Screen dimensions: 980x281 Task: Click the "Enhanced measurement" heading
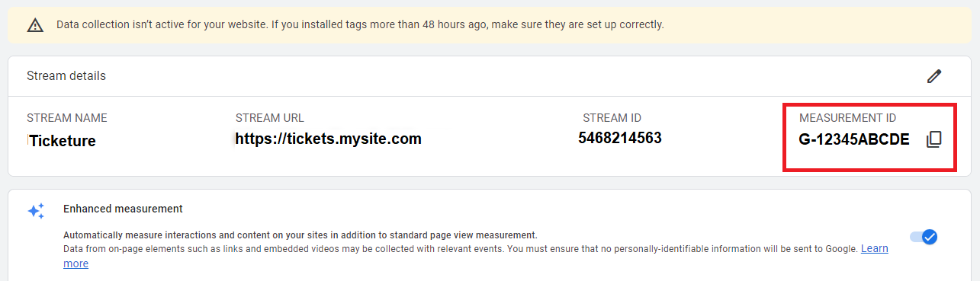click(123, 209)
